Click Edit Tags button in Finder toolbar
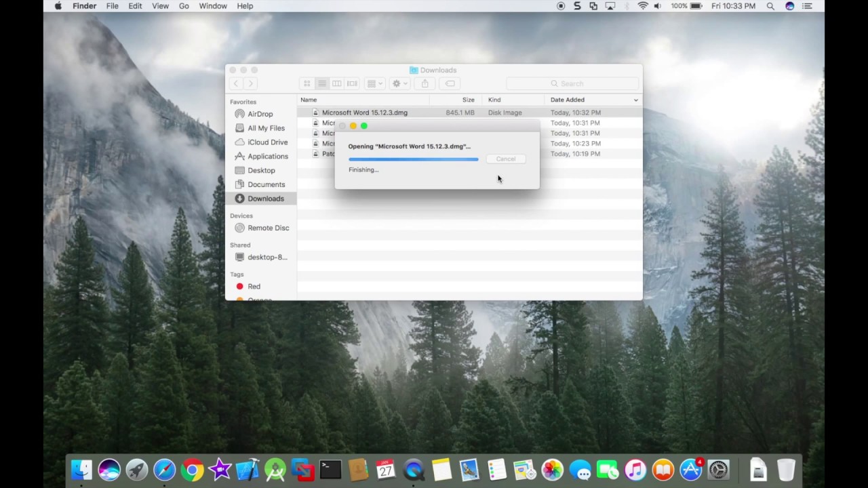 [450, 83]
